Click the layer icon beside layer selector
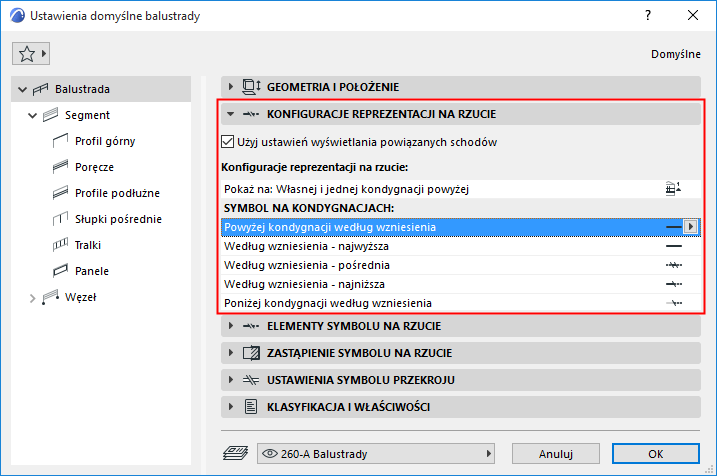Image resolution: width=717 pixels, height=476 pixels. 235,453
